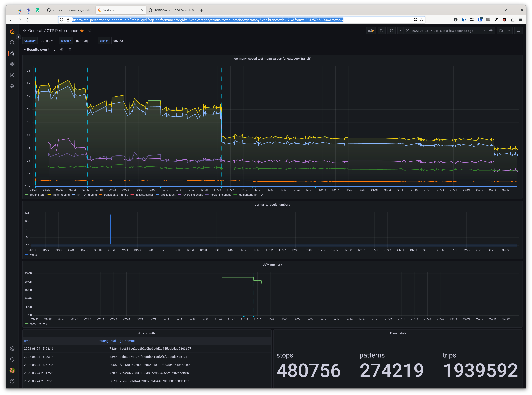Open the Explore compass icon in the sidebar
Image resolution: width=532 pixels, height=395 pixels.
pyautogui.click(x=12, y=75)
